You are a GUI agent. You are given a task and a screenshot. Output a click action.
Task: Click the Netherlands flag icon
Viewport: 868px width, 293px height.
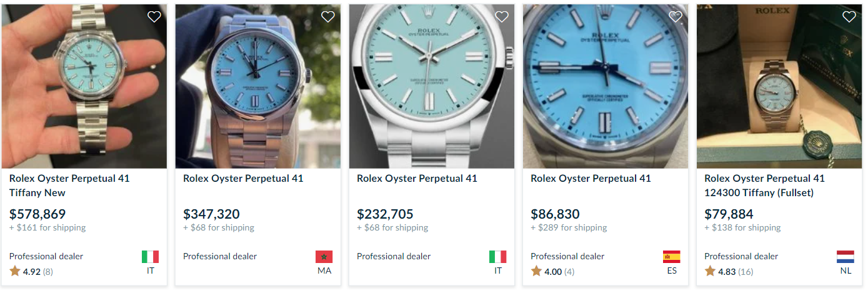[845, 257]
